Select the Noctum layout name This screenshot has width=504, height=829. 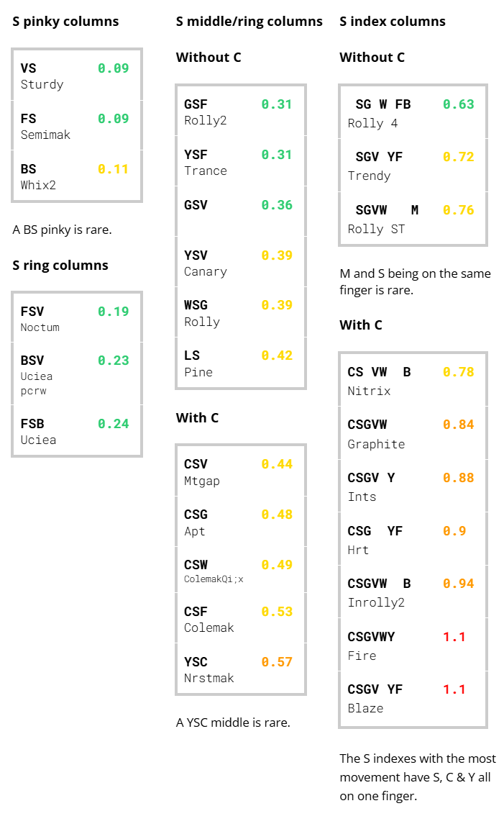(40, 327)
